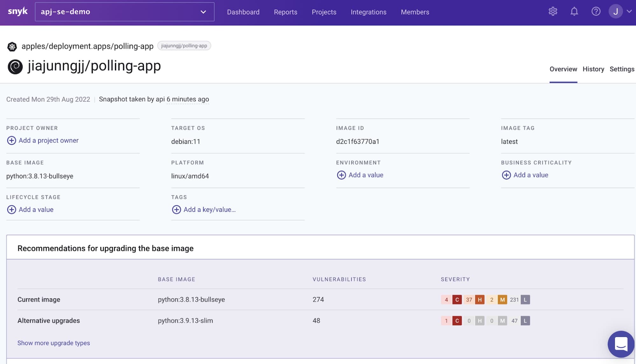Select the History tab

[593, 69]
